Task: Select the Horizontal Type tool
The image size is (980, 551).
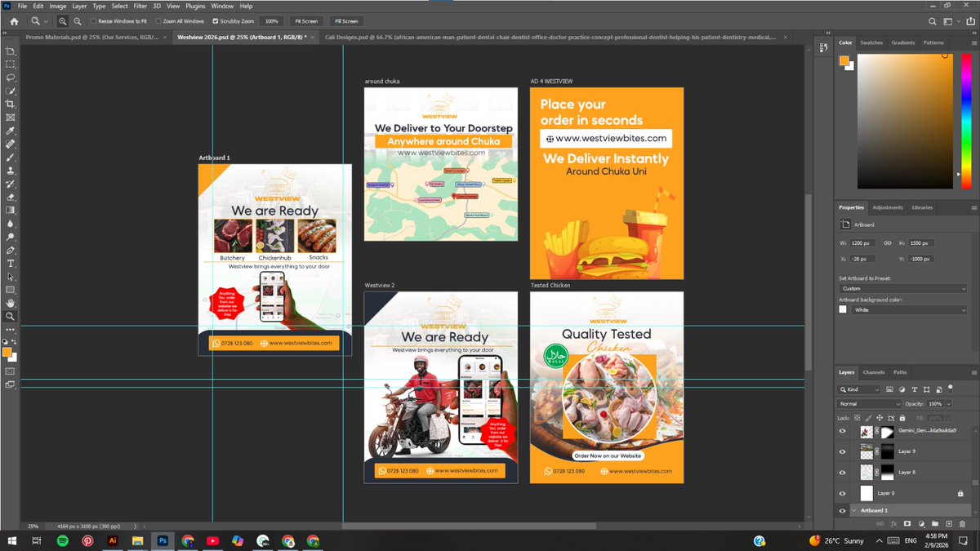Action: point(11,264)
